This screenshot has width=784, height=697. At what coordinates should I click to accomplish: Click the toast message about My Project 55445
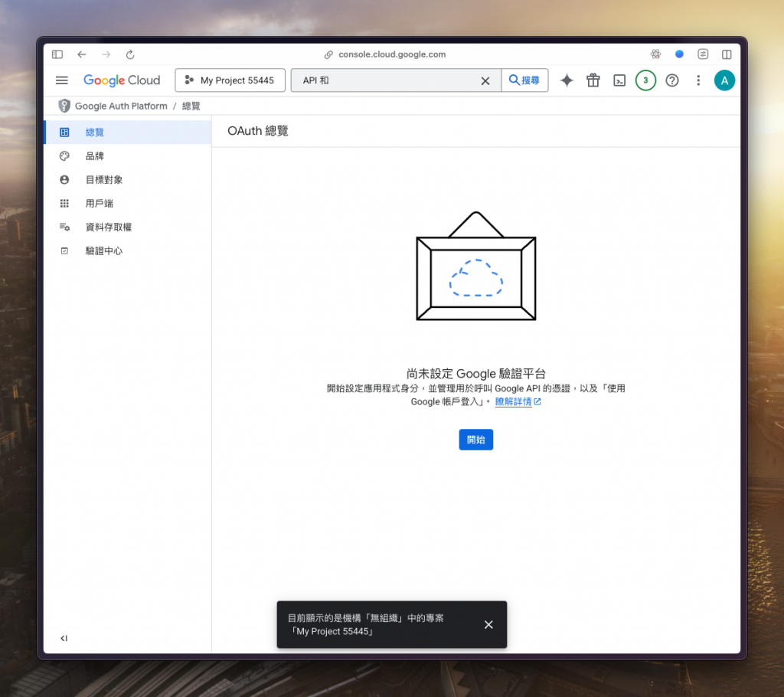coord(365,624)
